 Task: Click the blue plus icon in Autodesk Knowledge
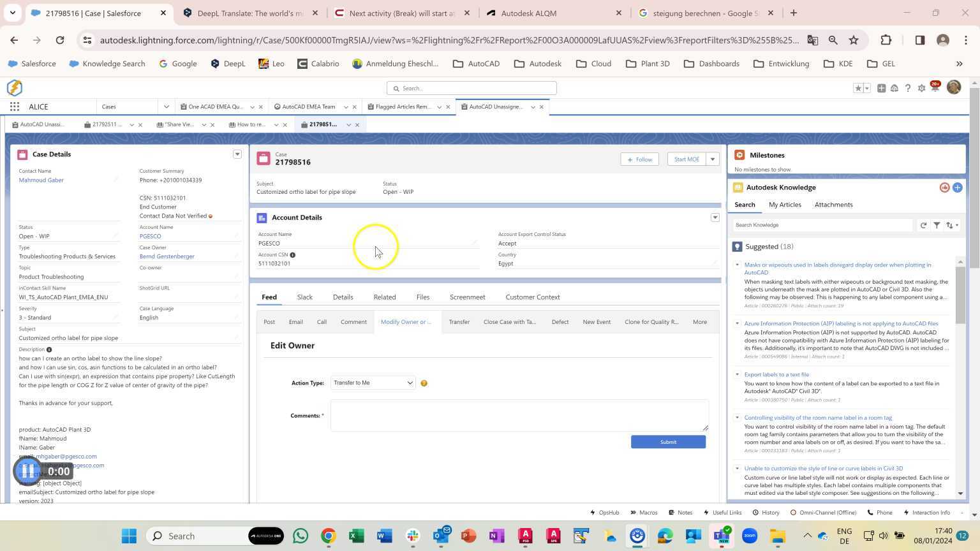pyautogui.click(x=957, y=187)
